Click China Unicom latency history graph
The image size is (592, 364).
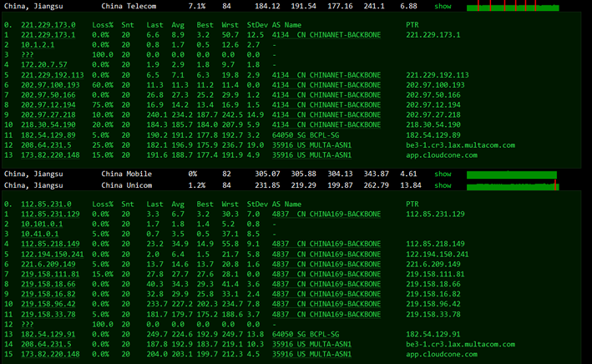511,184
